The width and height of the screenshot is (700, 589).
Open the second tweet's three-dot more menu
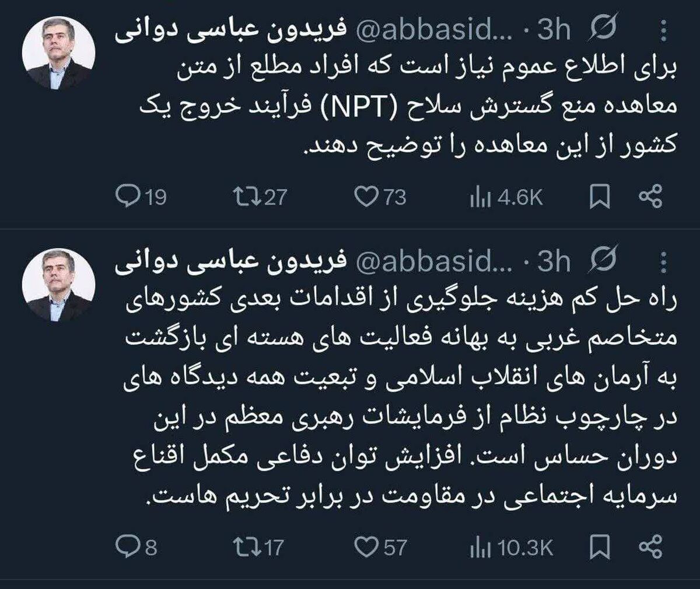pyautogui.click(x=663, y=262)
